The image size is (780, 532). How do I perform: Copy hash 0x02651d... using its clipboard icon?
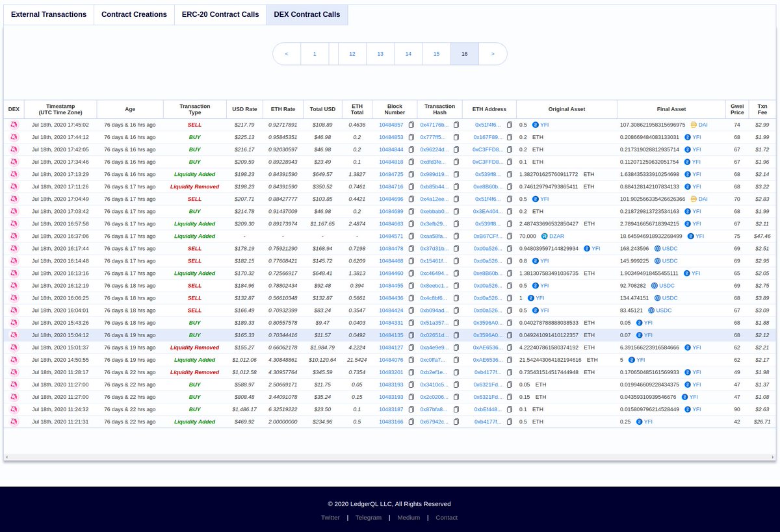click(x=456, y=335)
